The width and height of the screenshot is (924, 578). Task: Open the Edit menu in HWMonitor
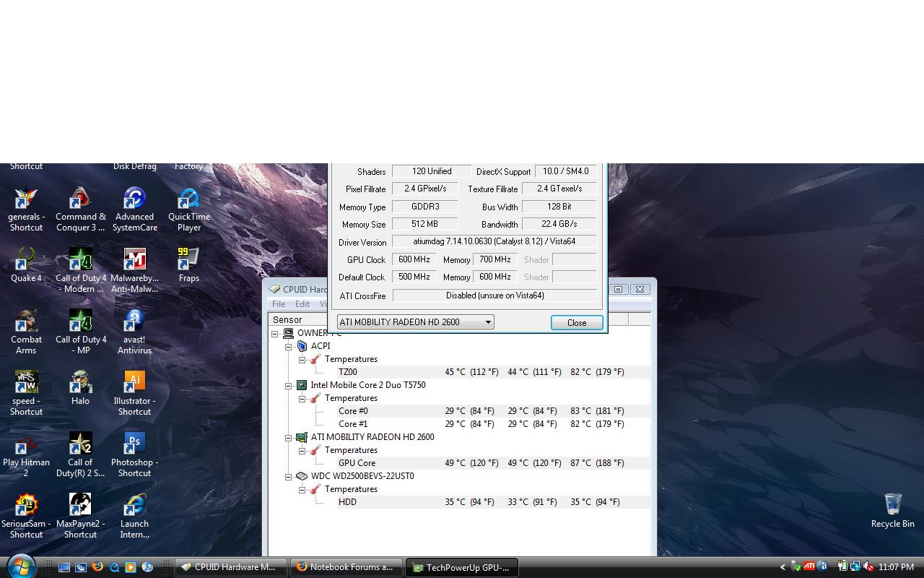pyautogui.click(x=302, y=304)
